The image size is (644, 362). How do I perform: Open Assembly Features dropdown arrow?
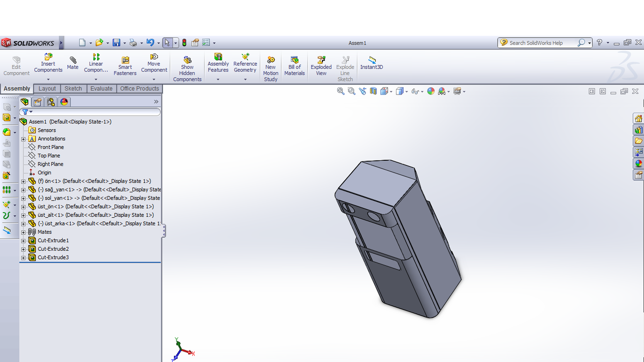coord(218,79)
